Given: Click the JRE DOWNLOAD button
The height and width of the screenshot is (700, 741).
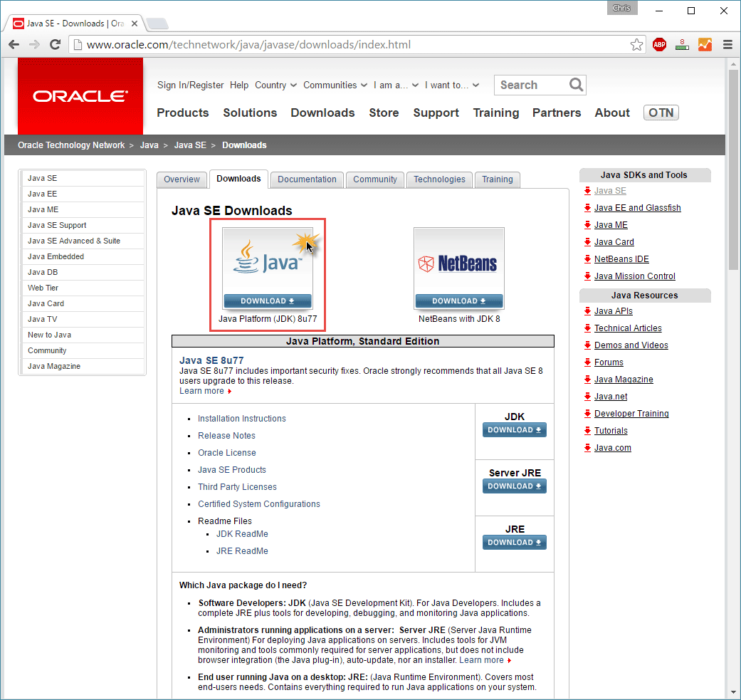Looking at the screenshot, I should click(x=514, y=542).
